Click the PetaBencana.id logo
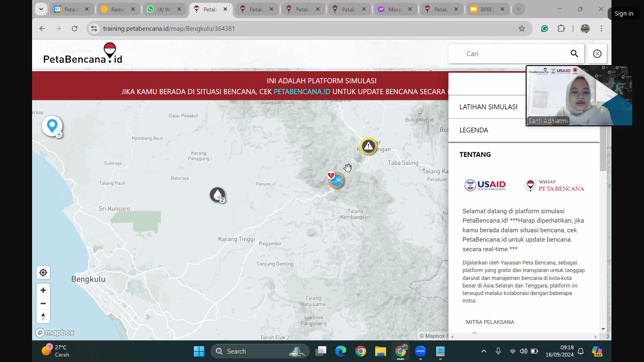The width and height of the screenshot is (644, 362). point(83,53)
